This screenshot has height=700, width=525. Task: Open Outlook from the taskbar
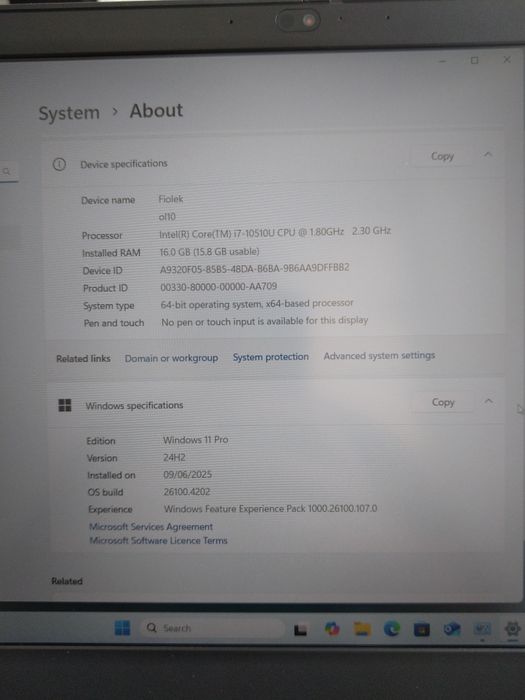[x=452, y=629]
